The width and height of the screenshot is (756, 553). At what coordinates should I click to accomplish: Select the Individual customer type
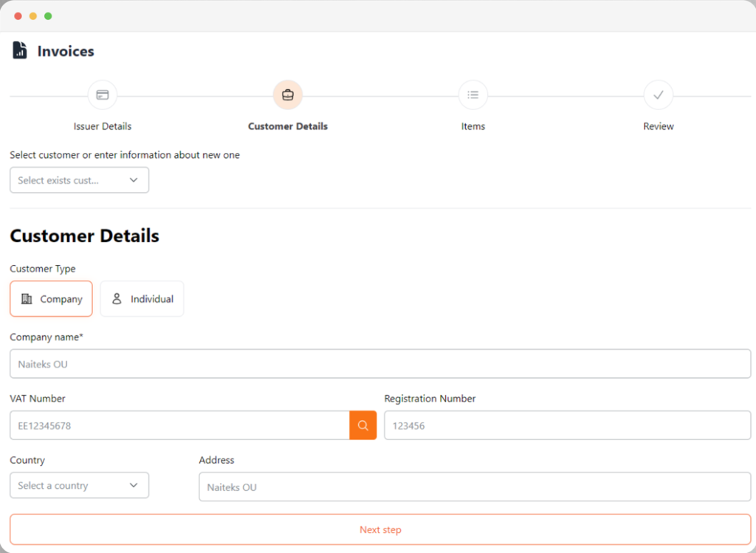pyautogui.click(x=142, y=299)
